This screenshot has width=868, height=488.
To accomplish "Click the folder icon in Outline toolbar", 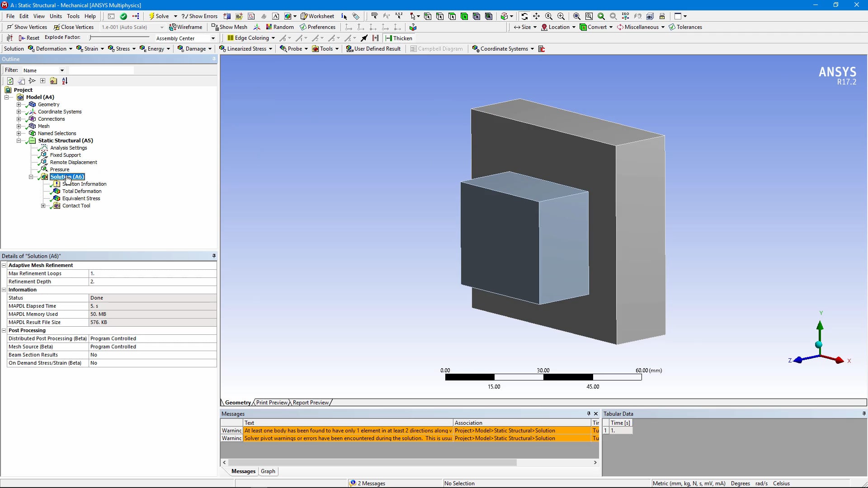I will (53, 81).
